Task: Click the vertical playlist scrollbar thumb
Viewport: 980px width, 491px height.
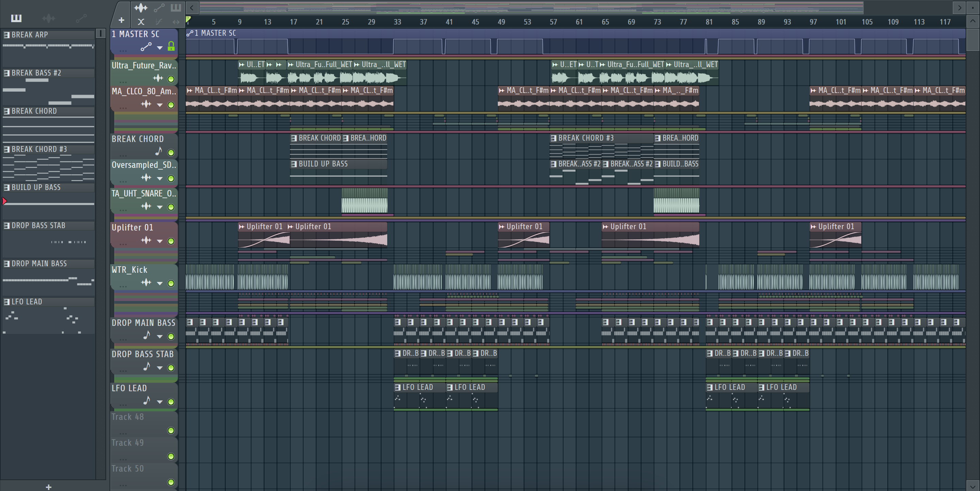Action: point(973,39)
